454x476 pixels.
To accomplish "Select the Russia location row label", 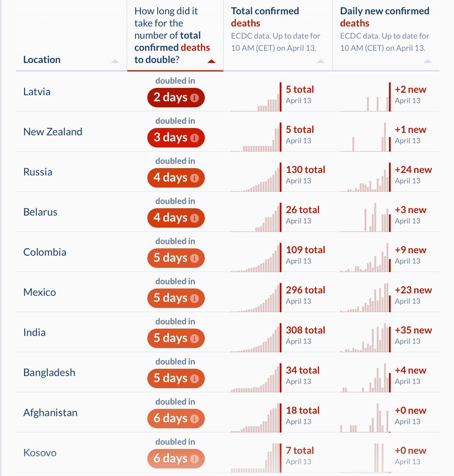I will (x=38, y=172).
